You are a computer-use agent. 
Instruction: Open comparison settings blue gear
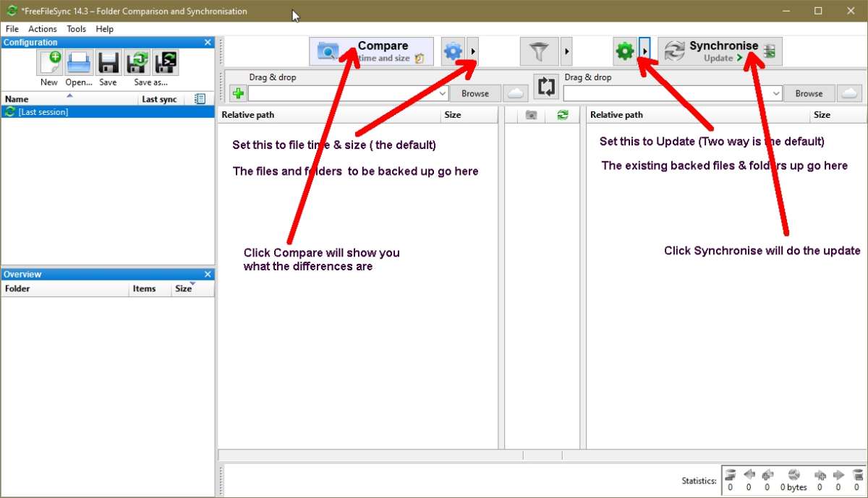453,51
